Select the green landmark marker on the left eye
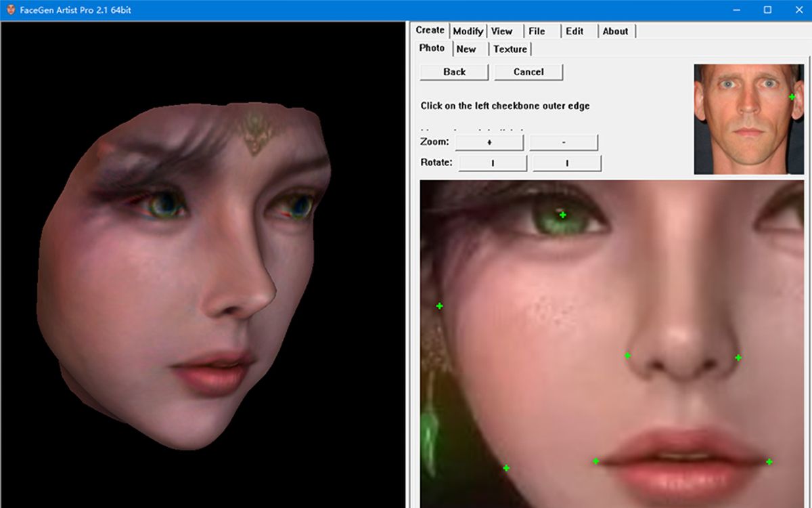The width and height of the screenshot is (812, 508). (x=562, y=215)
